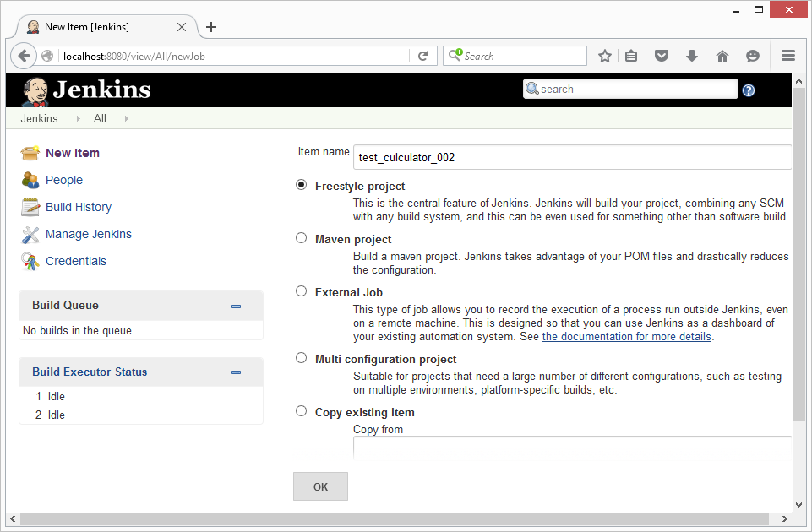Click the Freestyle project label

pos(360,187)
